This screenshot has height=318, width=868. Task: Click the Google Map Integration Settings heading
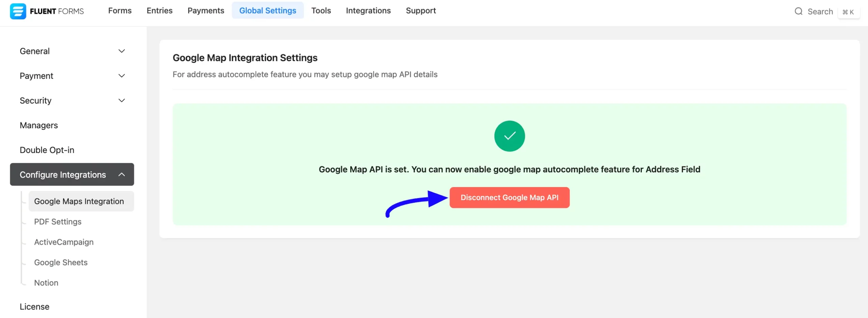(245, 58)
